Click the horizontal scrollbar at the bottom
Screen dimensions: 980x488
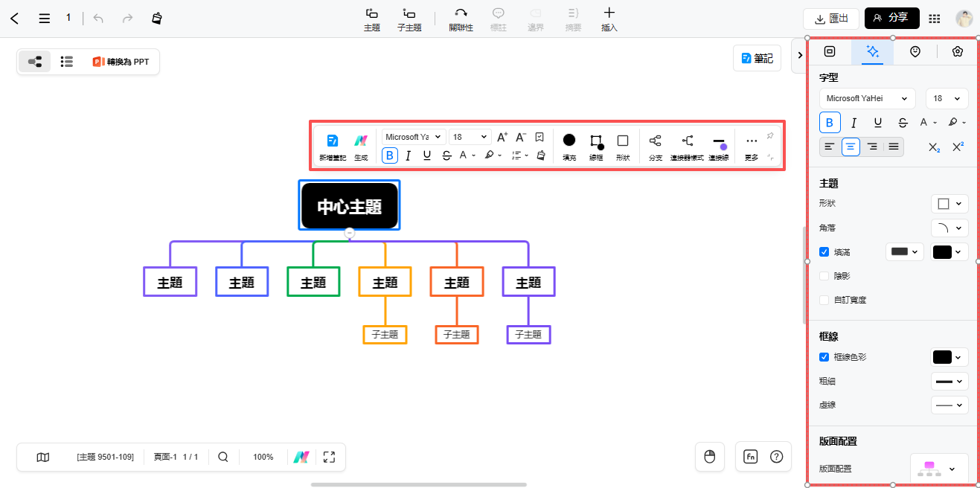[x=419, y=483]
